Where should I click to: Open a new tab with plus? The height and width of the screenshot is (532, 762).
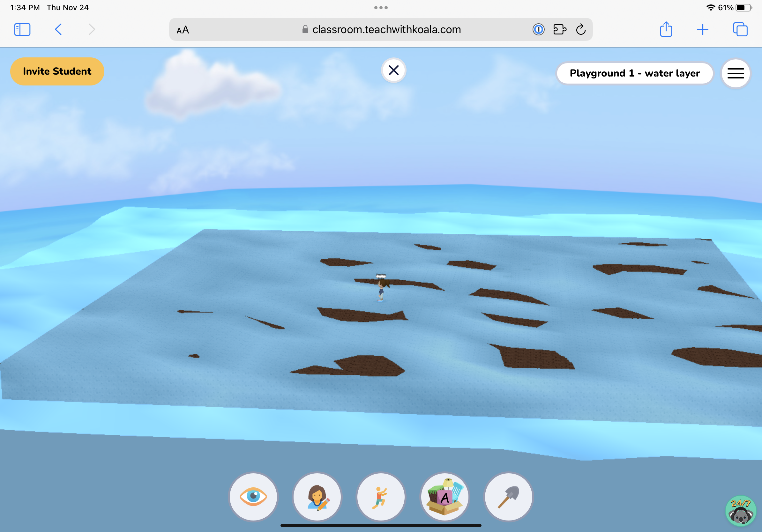pos(702,30)
